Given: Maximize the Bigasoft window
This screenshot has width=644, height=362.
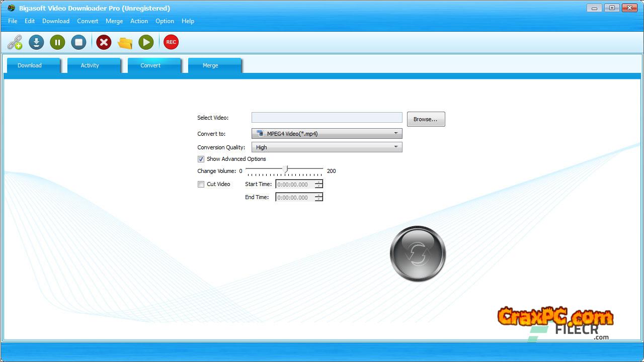Looking at the screenshot, I should [x=612, y=8].
